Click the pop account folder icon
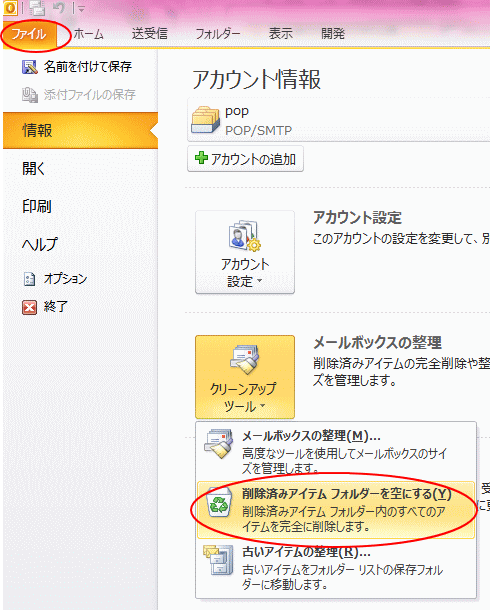Image resolution: width=490 pixels, height=610 pixels. tap(205, 120)
